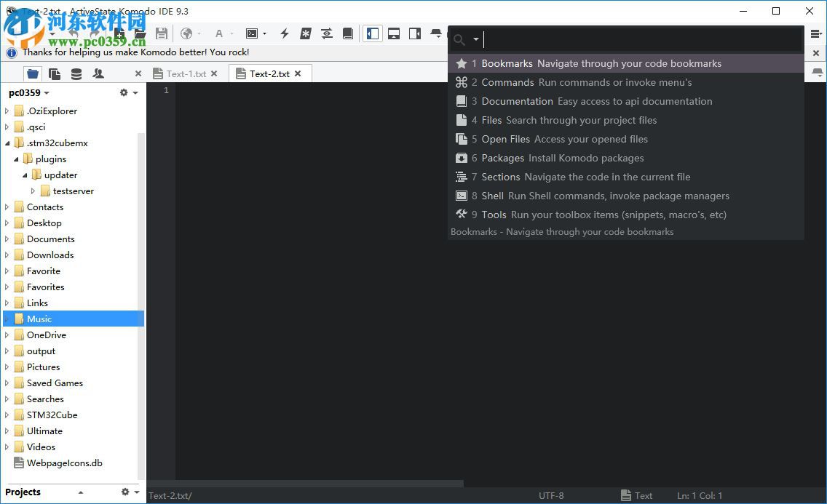Click the Save icon in the toolbar
Screen dimensions: 827x504
tap(162, 33)
